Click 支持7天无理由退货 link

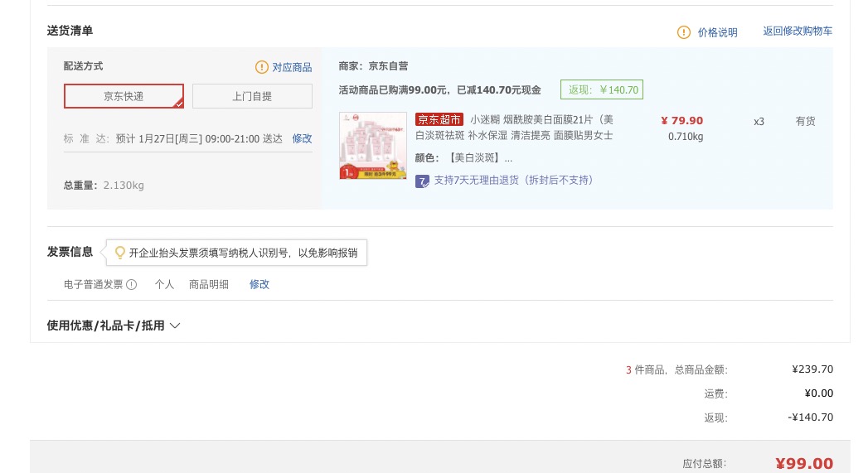(513, 181)
